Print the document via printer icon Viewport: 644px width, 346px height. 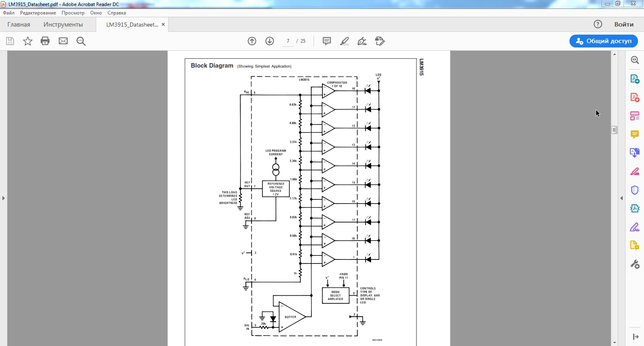45,41
